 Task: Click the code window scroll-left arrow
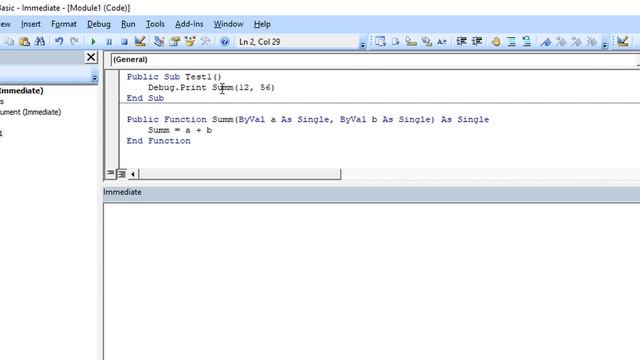pyautogui.click(x=133, y=174)
